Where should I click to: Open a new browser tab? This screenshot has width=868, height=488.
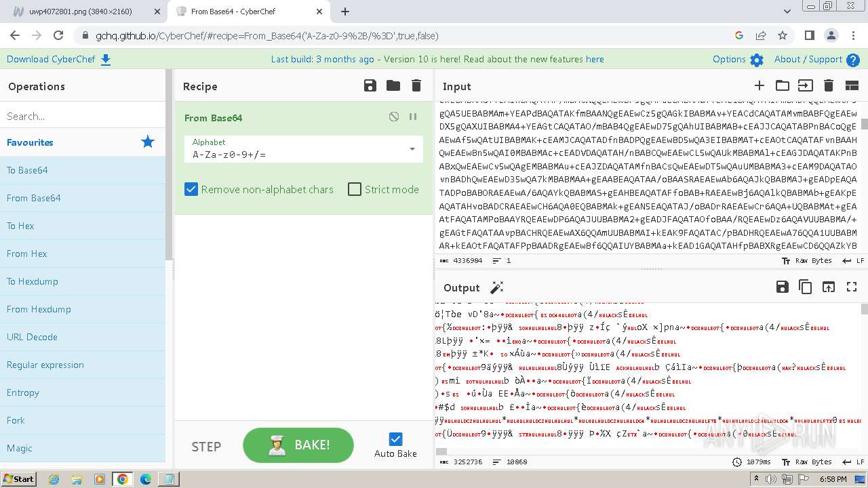pos(345,12)
